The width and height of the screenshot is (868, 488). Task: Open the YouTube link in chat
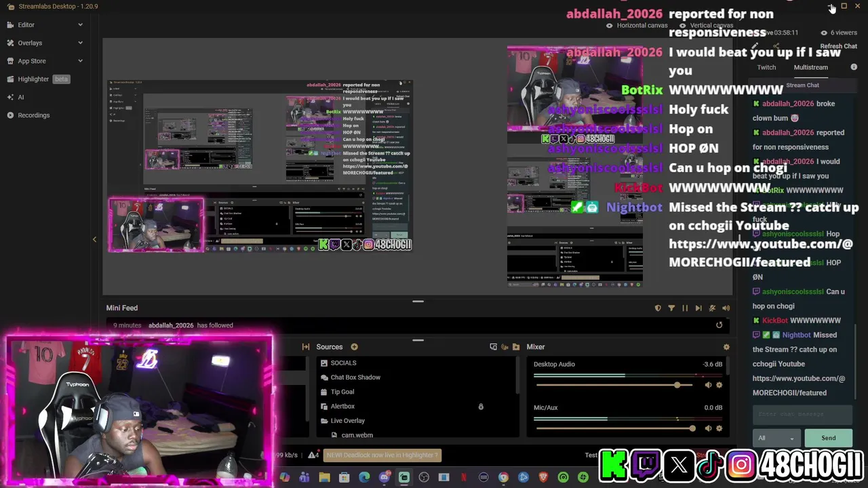[x=799, y=386]
